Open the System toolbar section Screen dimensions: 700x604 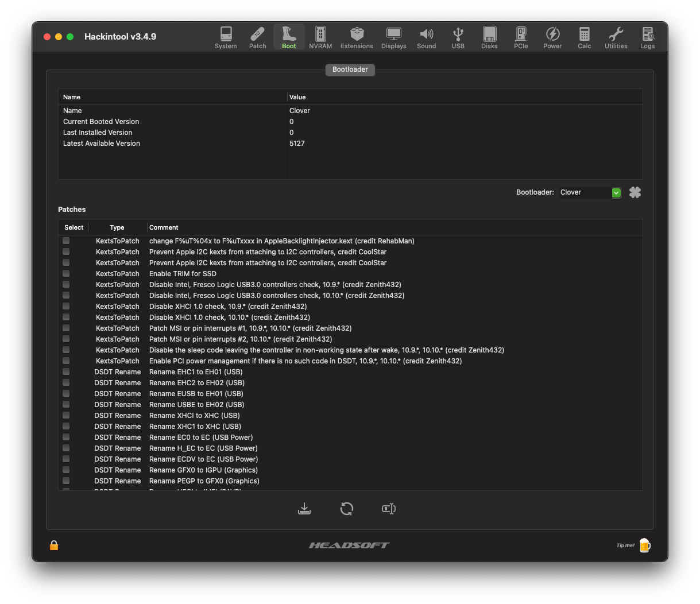coord(226,38)
